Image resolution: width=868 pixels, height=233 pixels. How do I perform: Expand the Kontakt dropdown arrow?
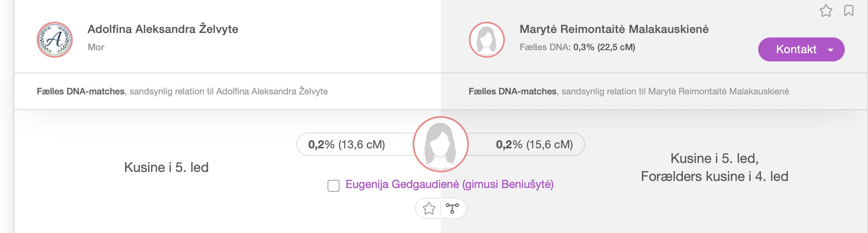click(831, 50)
